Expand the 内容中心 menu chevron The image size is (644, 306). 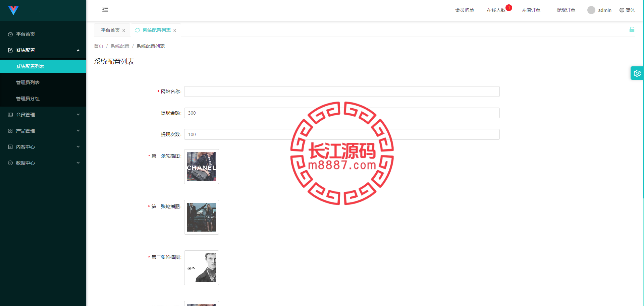(78, 147)
